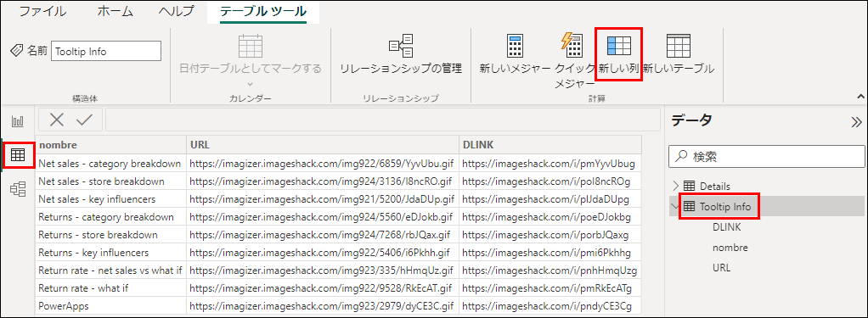Click DLINK cell ending pol8ncROg
Viewport: 868px width, 318px height.
coord(550,181)
